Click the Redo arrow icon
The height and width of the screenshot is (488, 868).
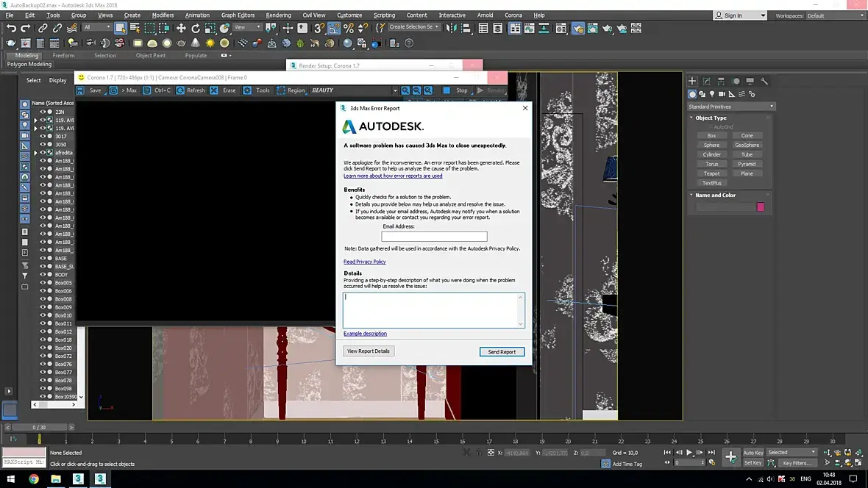26,28
